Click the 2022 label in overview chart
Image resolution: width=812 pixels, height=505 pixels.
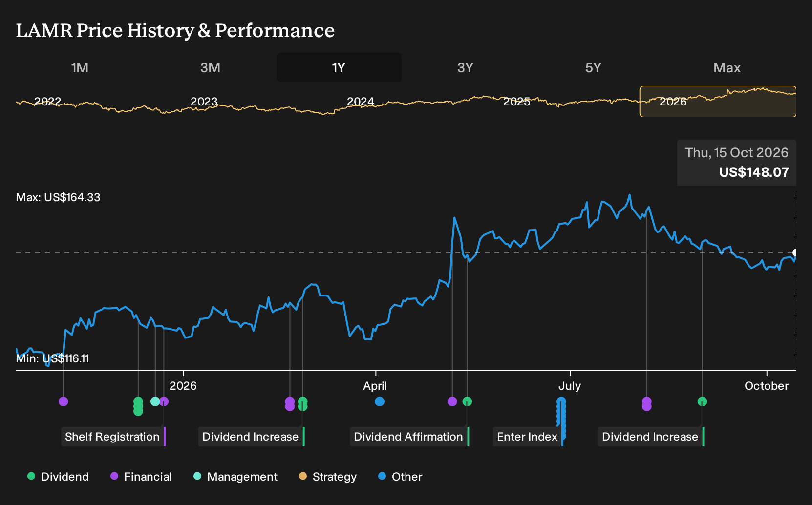(x=47, y=102)
